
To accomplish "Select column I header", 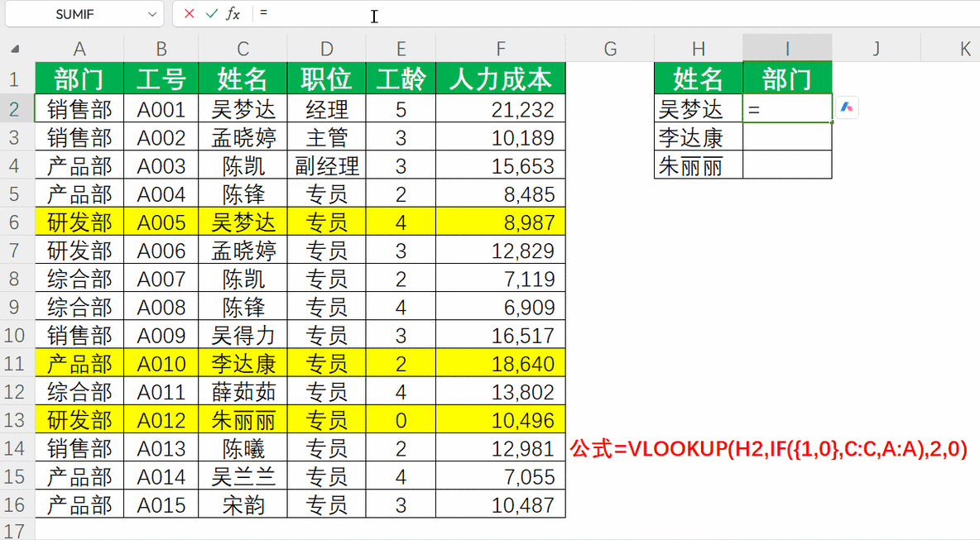I will point(787,49).
